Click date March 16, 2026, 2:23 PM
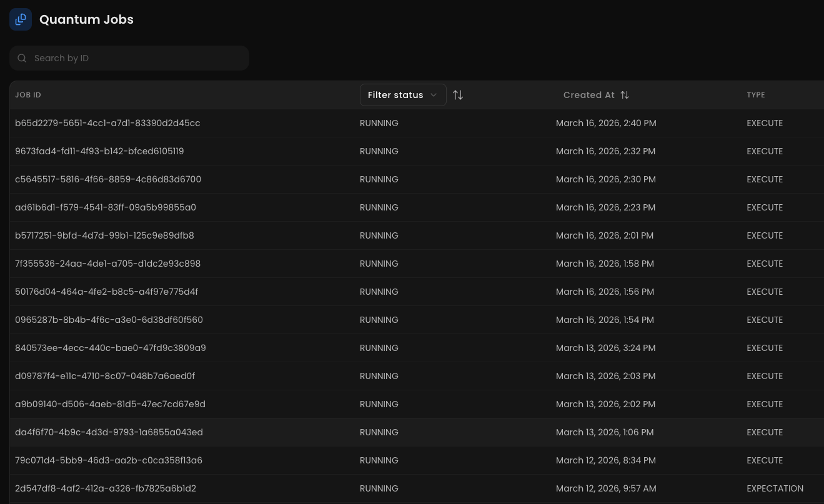Viewport: 824px width, 504px height. tap(606, 207)
